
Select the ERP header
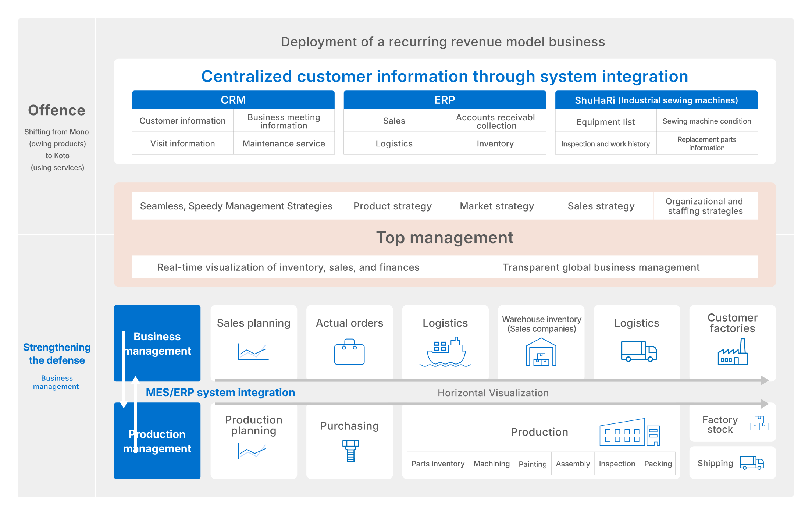(x=445, y=100)
